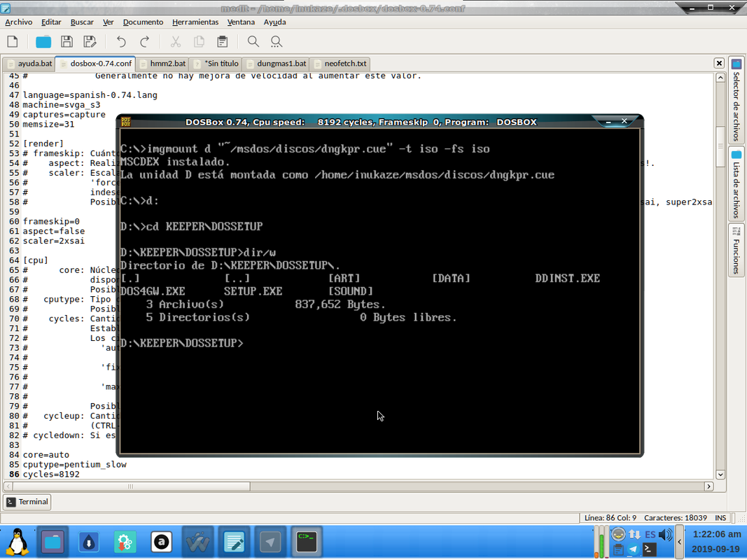Viewport: 747px width, 560px height.
Task: Open the Herramientas menu
Action: coord(195,22)
